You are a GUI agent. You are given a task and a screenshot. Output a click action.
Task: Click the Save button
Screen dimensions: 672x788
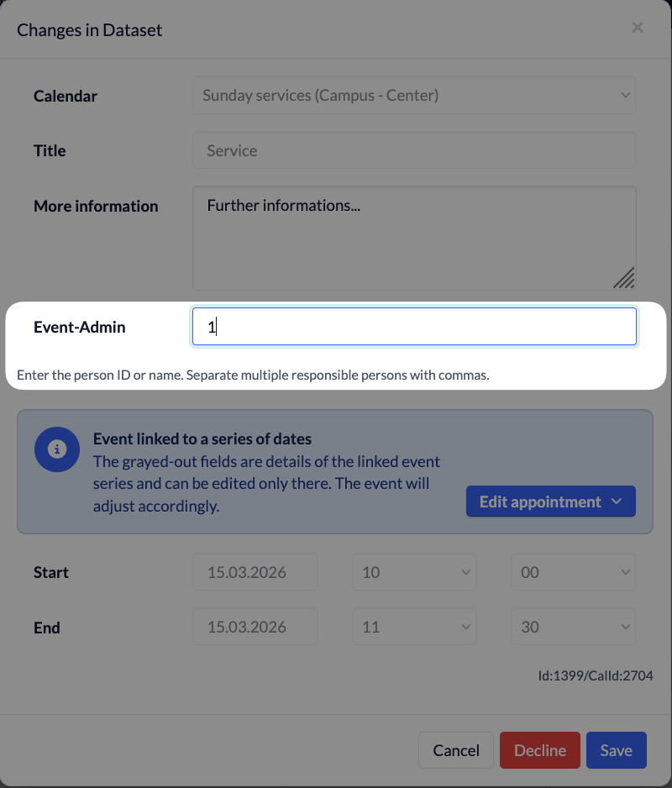click(x=616, y=750)
